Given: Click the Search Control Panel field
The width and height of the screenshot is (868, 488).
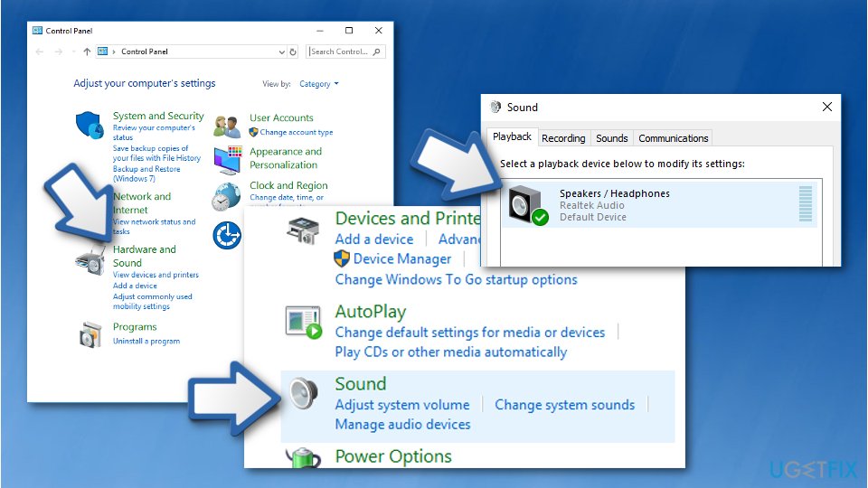Looking at the screenshot, I should 346,52.
